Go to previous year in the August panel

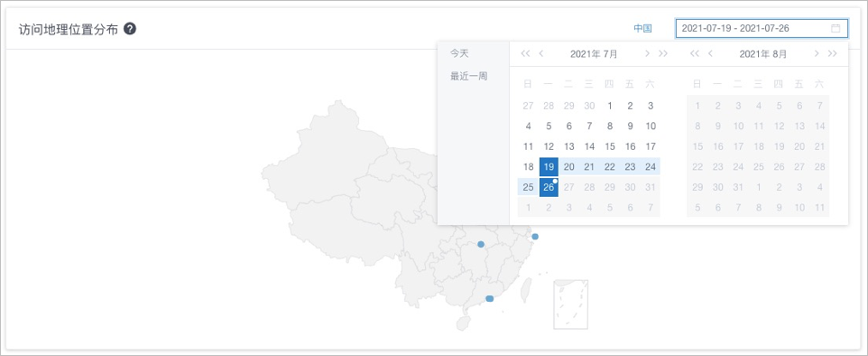pyautogui.click(x=695, y=54)
